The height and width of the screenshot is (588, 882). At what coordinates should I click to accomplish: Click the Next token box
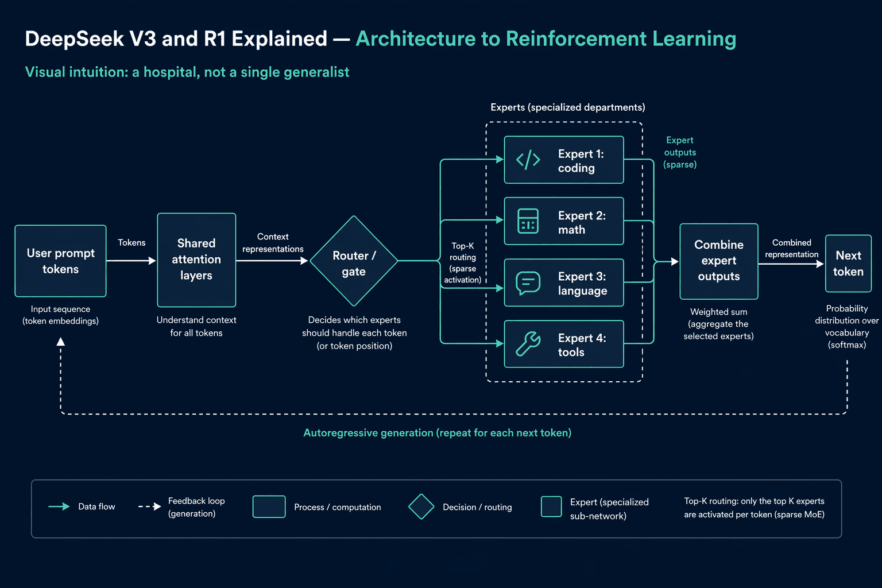(848, 264)
